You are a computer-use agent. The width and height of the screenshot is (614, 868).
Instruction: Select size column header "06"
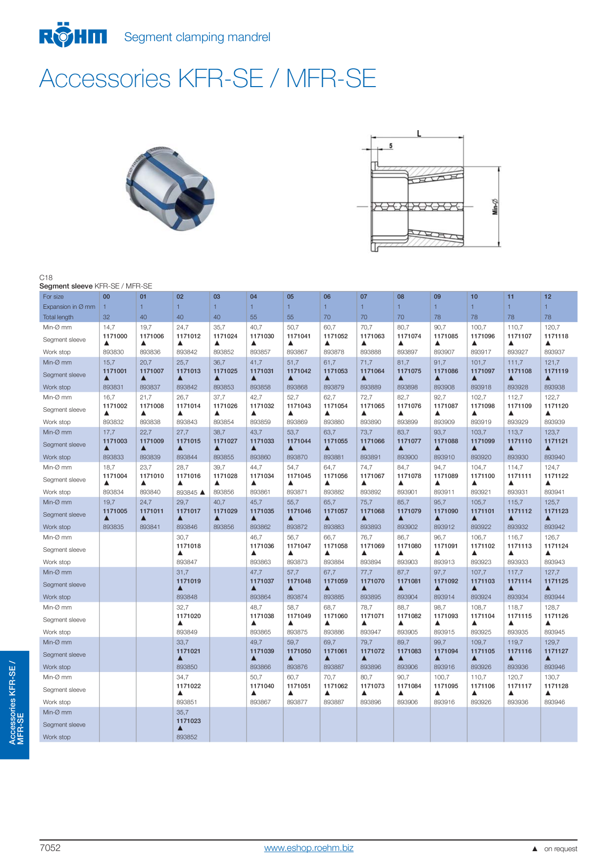(x=327, y=297)
